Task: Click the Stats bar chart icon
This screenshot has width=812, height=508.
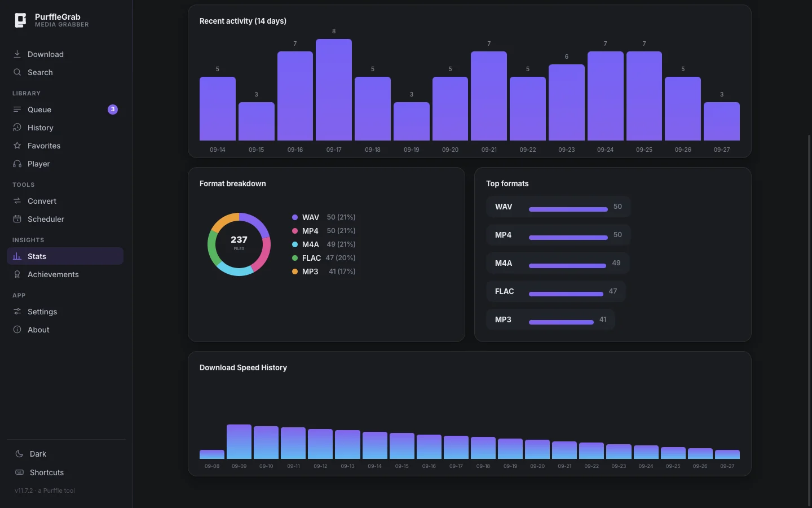Action: (x=17, y=256)
